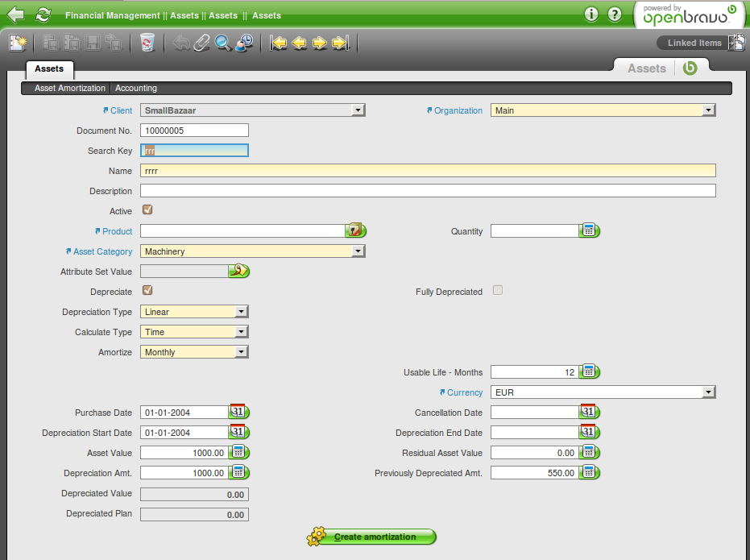The height and width of the screenshot is (560, 750).
Task: Click into the Description text field
Action: pyautogui.click(x=427, y=191)
